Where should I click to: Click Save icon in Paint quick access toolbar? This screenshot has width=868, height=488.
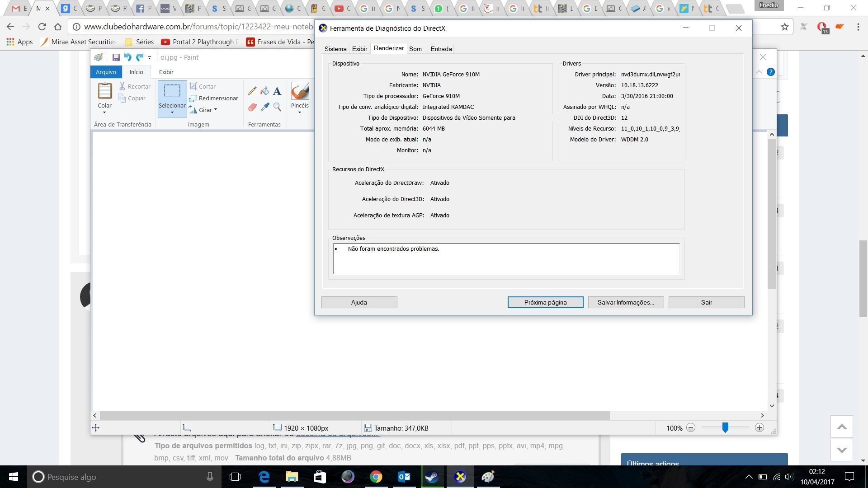pos(116,57)
